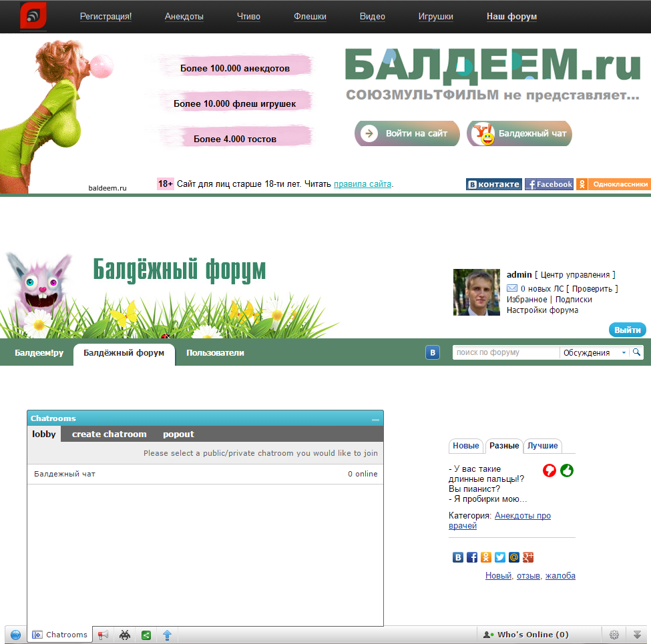Image resolution: width=651 pixels, height=644 pixels.
Task: Open the Регистрация! menu item
Action: [105, 17]
